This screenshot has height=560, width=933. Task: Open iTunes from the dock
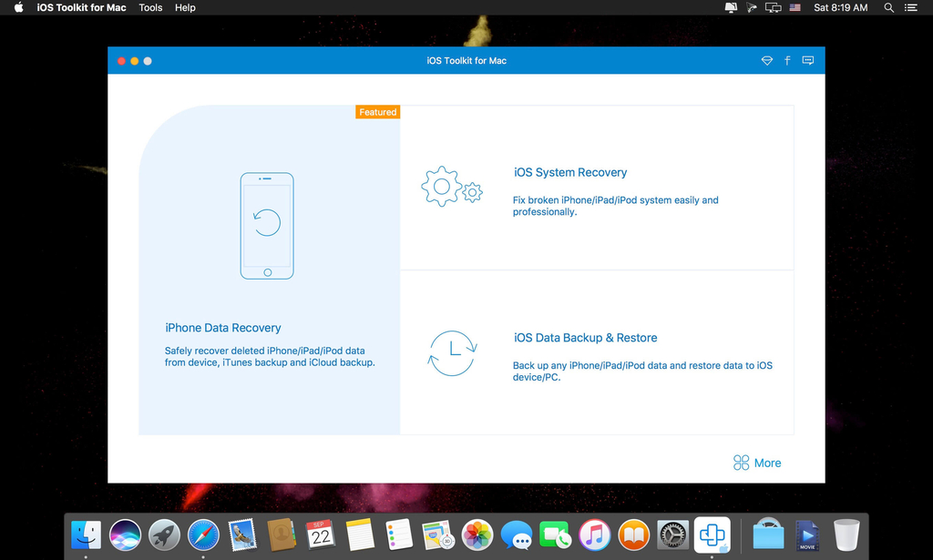point(594,535)
